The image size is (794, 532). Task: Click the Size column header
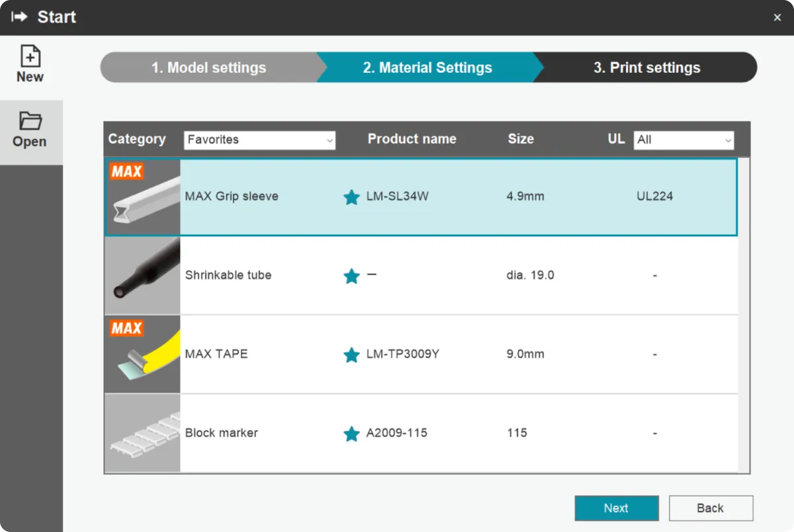[521, 139]
